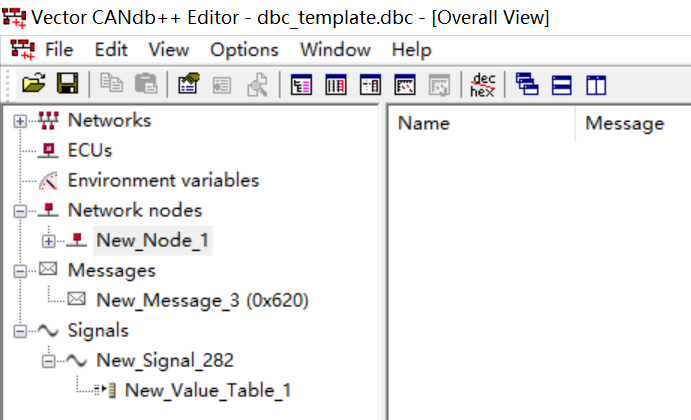Viewport: 691px width, 420px height.
Task: Click the New_Message_3 envelope icon
Action: coord(77,299)
